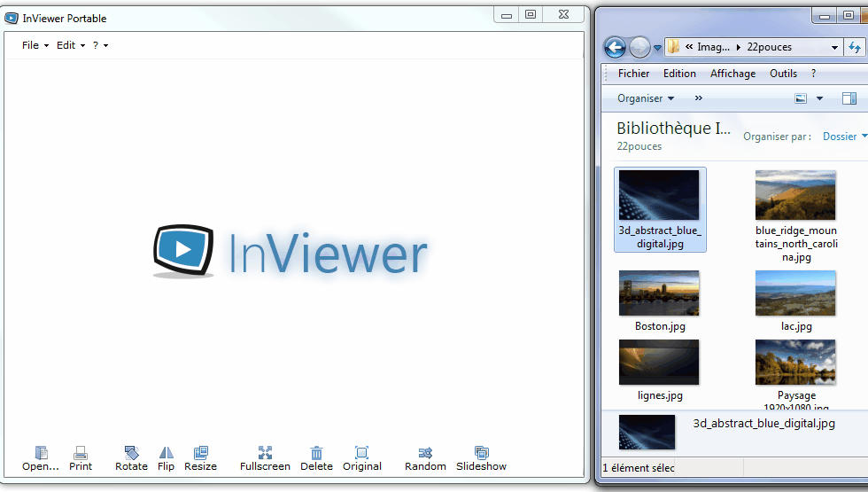Click the « breadcrumb overflow in the address bar
Screen dimensions: 868x492
689,47
